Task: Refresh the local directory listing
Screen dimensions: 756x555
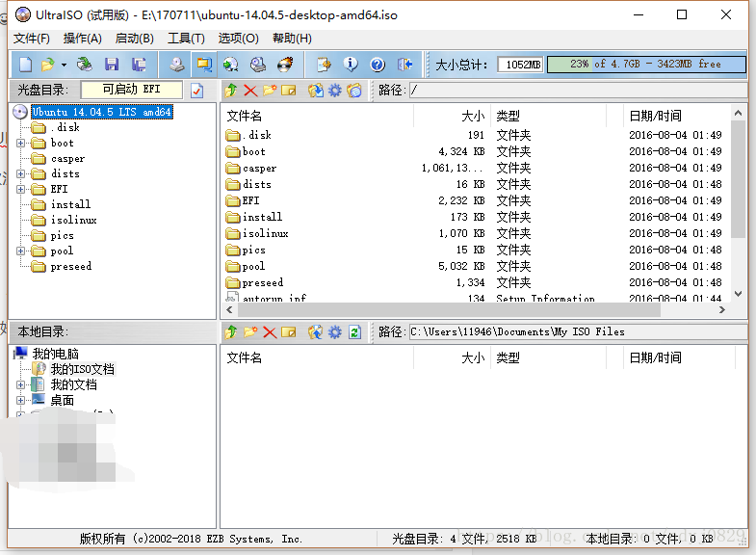Action: point(354,332)
